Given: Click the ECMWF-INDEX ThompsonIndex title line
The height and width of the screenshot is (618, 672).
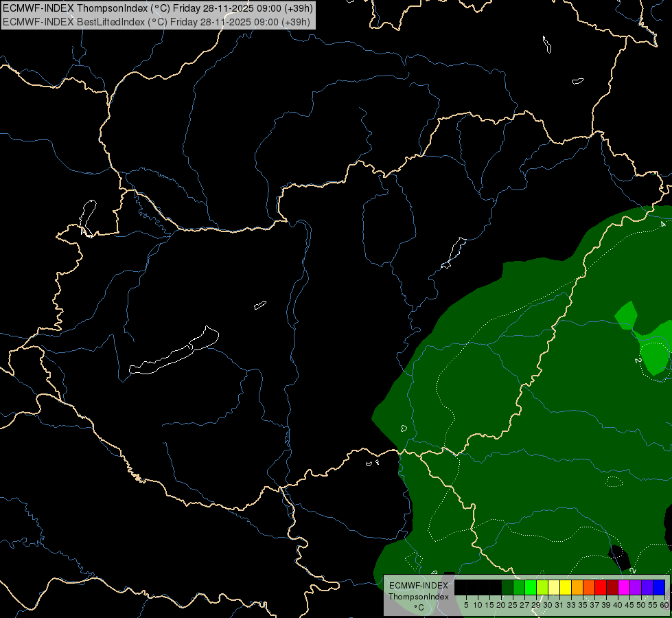Looking at the screenshot, I should [x=158, y=8].
